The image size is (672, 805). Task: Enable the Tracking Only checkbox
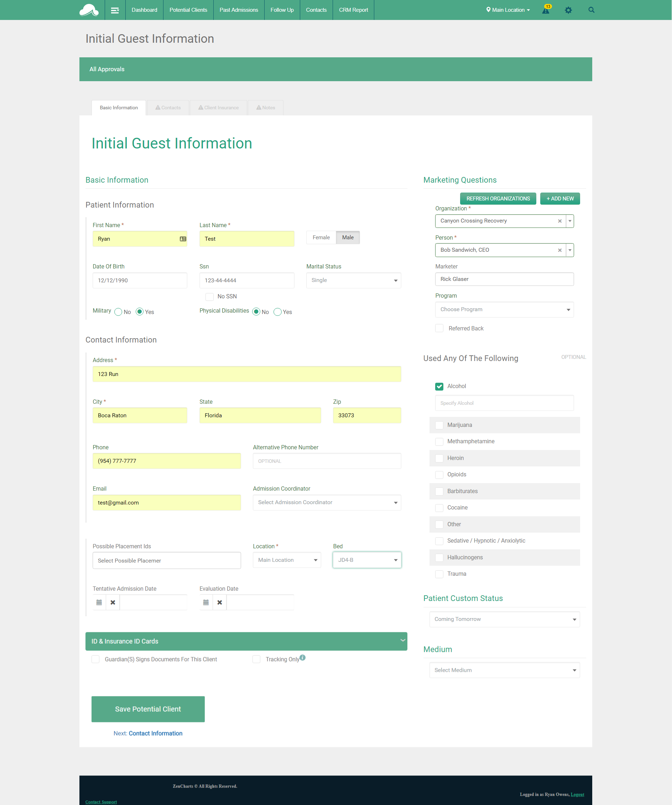[256, 659]
